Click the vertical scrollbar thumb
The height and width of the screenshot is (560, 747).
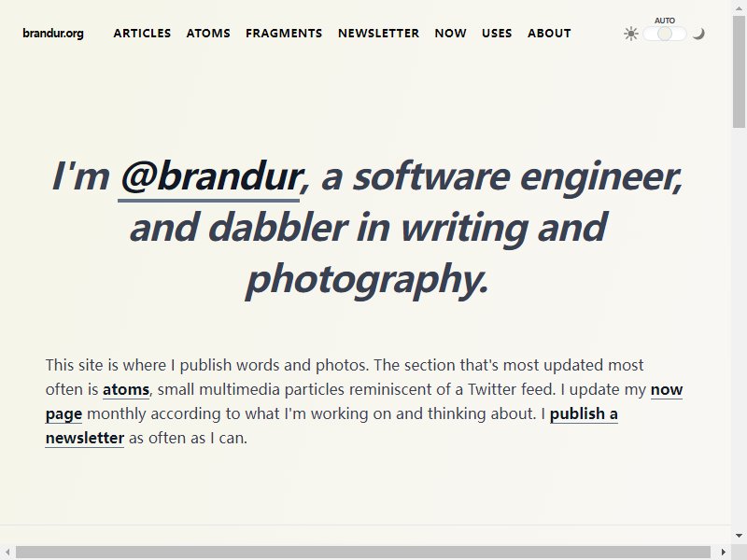coord(739,72)
